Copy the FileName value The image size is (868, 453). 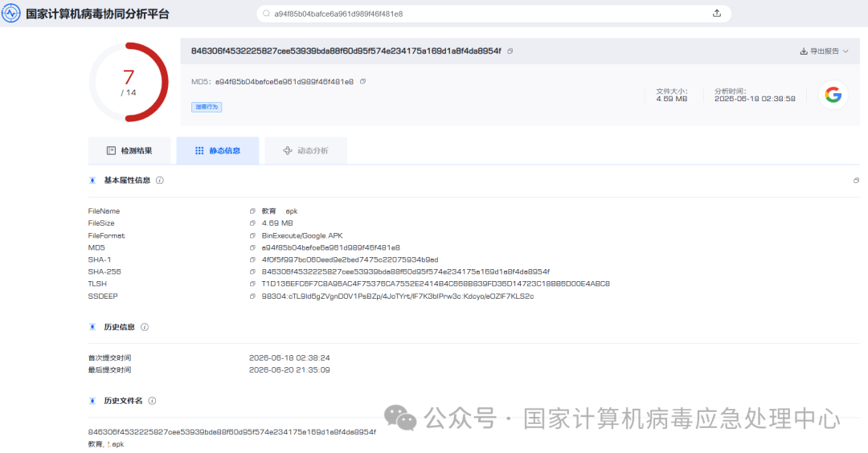point(252,211)
